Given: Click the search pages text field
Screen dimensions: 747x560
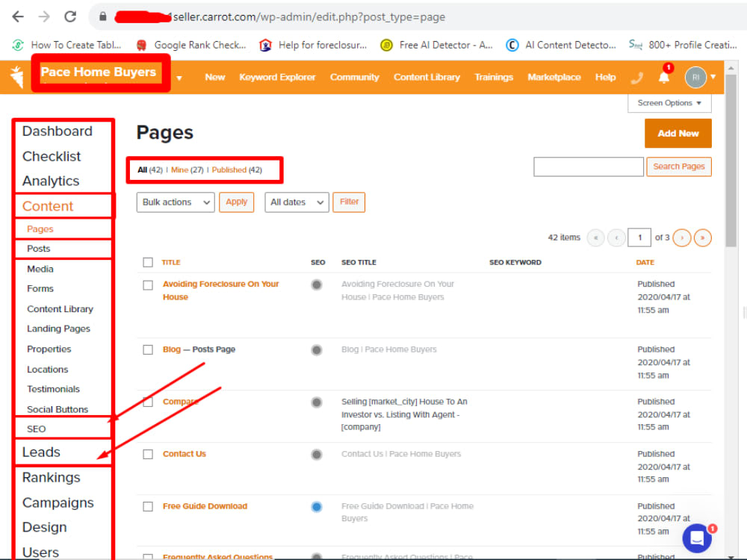Looking at the screenshot, I should pos(589,167).
